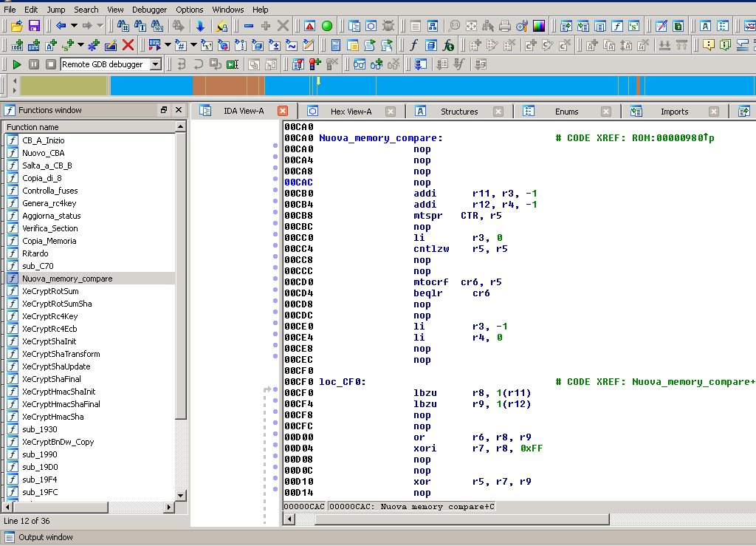This screenshot has width=756, height=546.
Task: Click the red X delete icon
Action: point(128,45)
